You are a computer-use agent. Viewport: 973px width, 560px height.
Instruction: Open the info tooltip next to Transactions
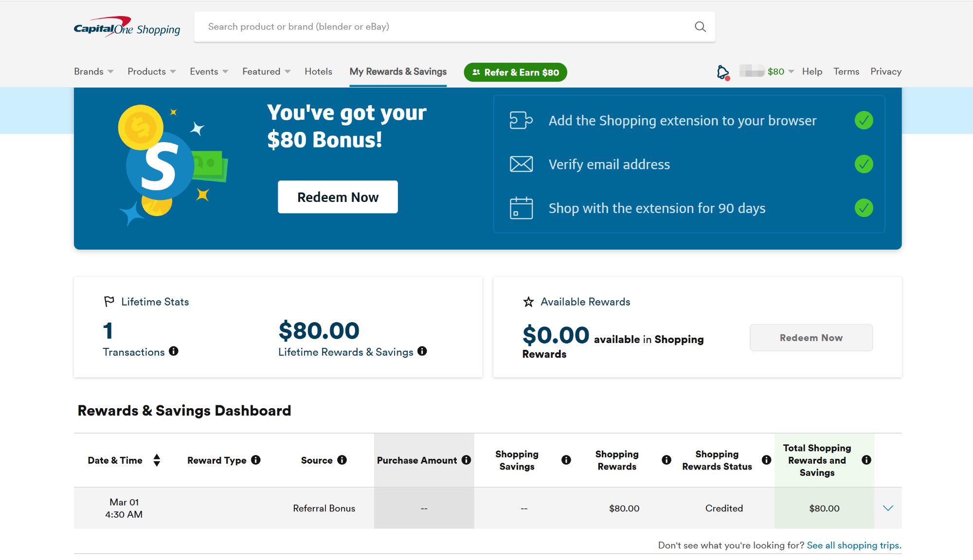point(174,351)
